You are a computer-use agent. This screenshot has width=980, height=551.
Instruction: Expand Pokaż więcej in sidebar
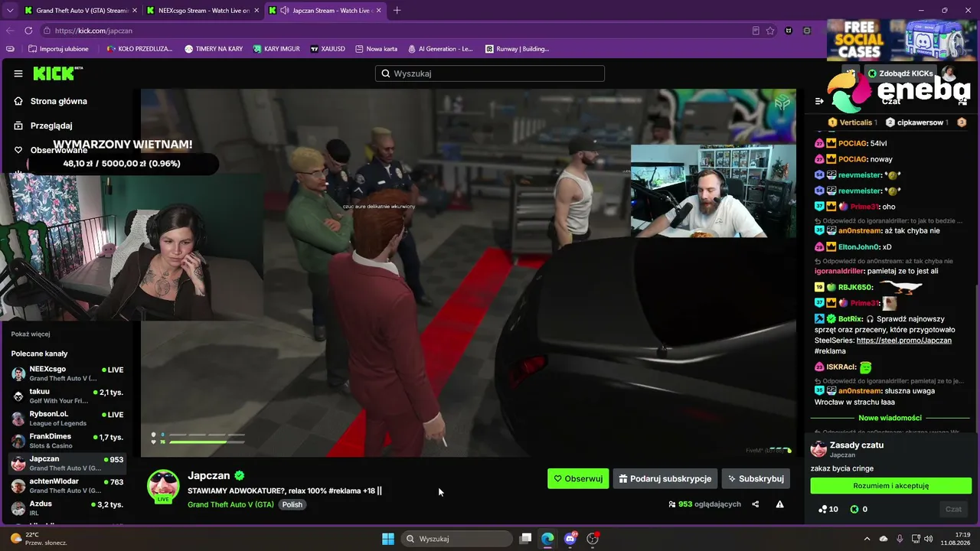tap(31, 334)
